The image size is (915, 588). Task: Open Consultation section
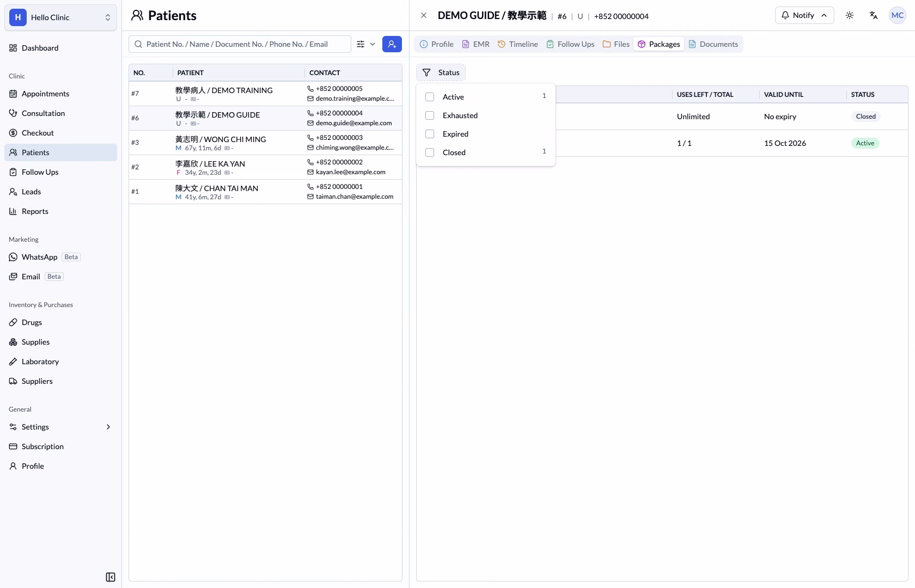pos(60,113)
